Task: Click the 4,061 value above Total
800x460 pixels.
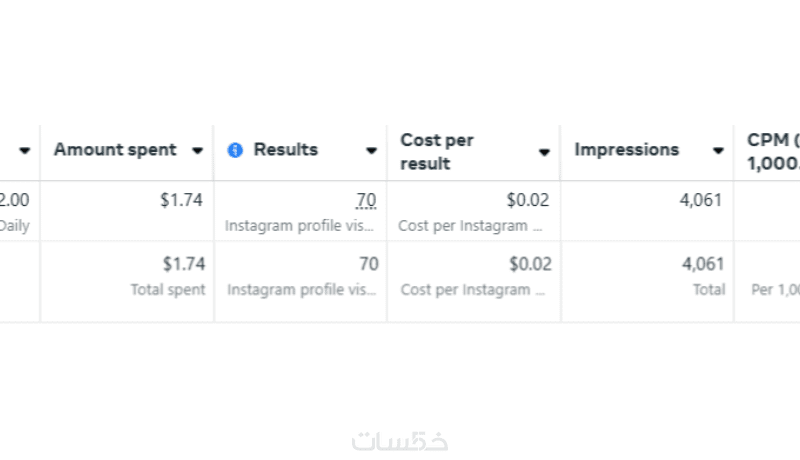Action: 703,264
